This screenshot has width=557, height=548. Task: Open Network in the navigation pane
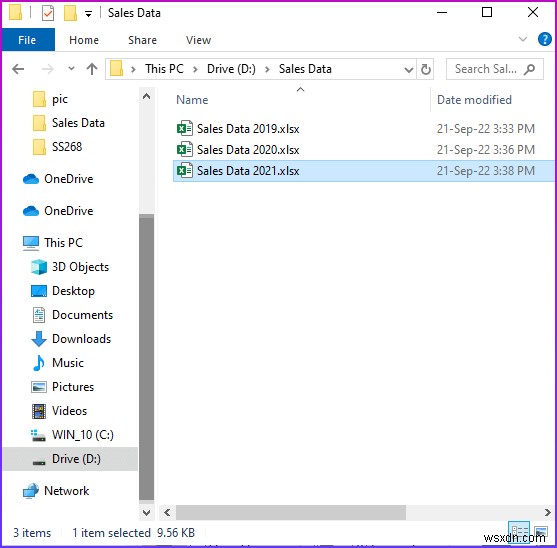coord(66,491)
